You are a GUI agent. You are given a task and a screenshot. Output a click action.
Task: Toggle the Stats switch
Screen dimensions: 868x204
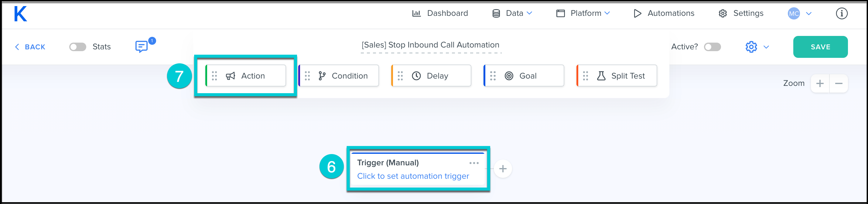pos(78,47)
